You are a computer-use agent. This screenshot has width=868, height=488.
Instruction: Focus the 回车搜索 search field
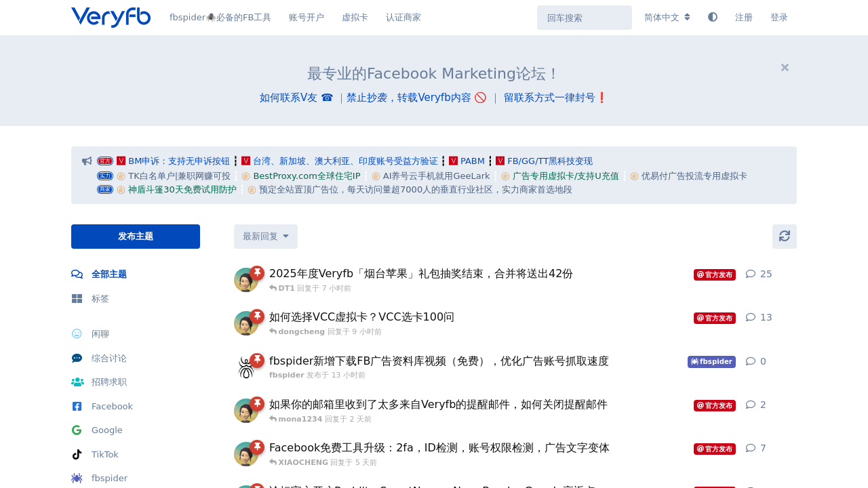click(x=585, y=18)
